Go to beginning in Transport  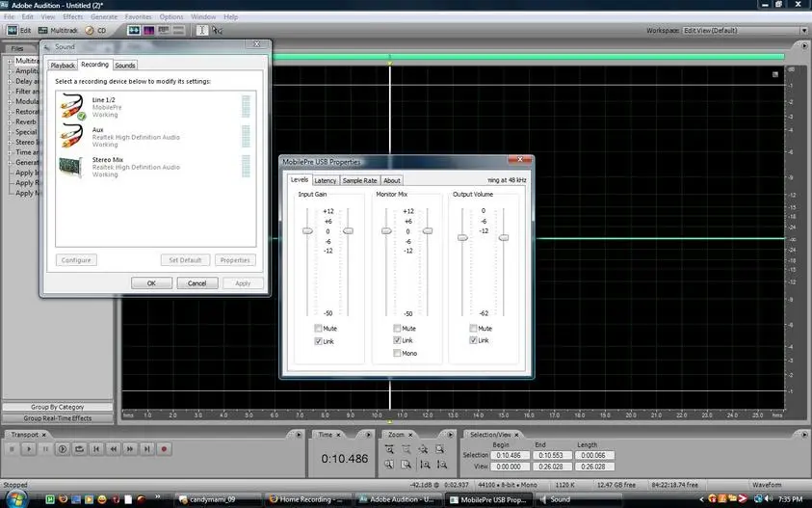[96, 449]
